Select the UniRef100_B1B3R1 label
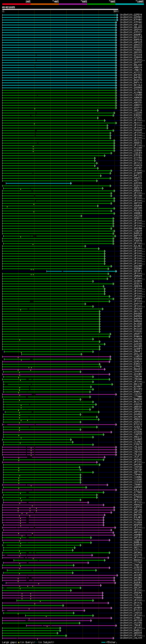 [131, 583]
